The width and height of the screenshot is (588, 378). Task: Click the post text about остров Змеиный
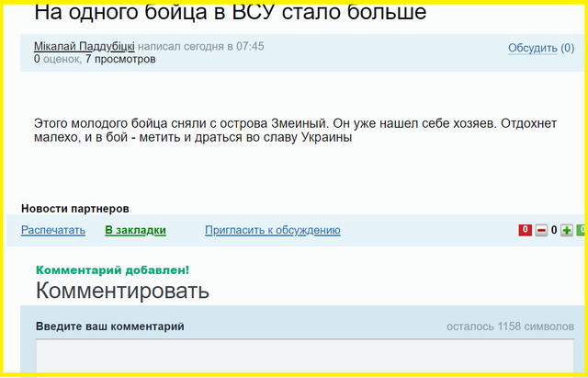tap(296, 131)
